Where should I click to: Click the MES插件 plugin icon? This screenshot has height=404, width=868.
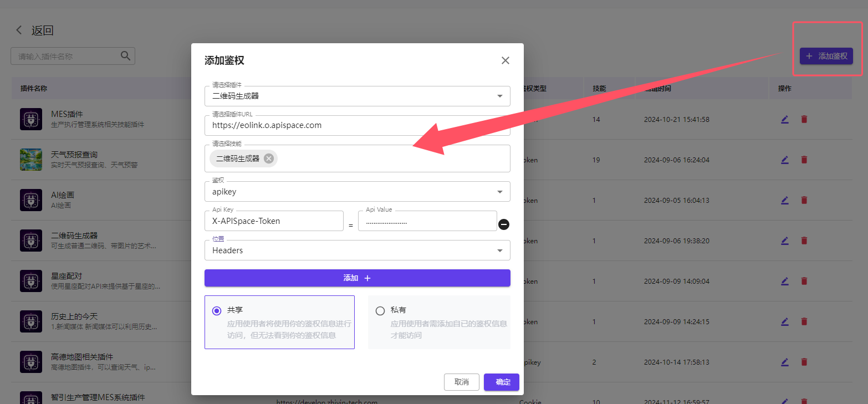point(31,119)
